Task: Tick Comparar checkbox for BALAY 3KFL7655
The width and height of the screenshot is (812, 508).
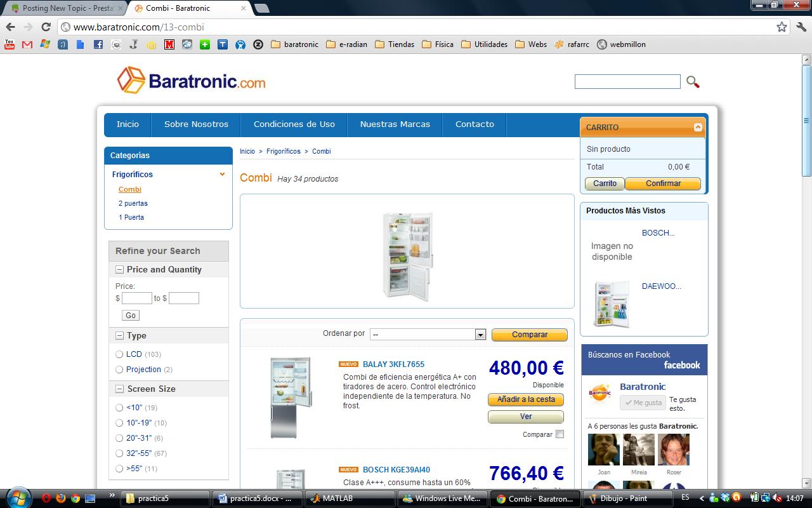Action: (x=560, y=434)
